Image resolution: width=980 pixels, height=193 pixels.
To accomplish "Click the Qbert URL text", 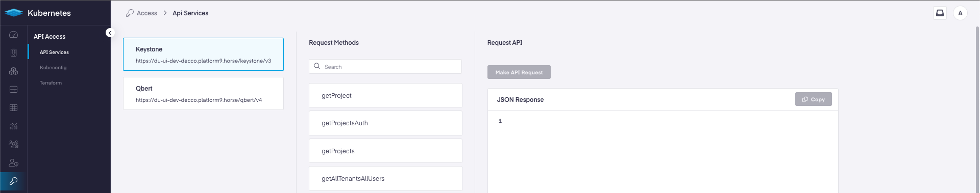I will point(199,100).
